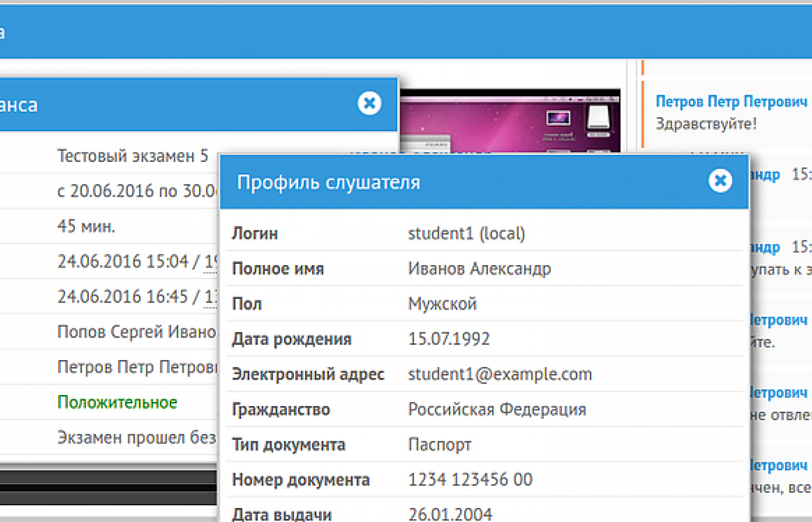Select the chat message Здравствуйте!
The image size is (812, 522).
[x=706, y=124]
